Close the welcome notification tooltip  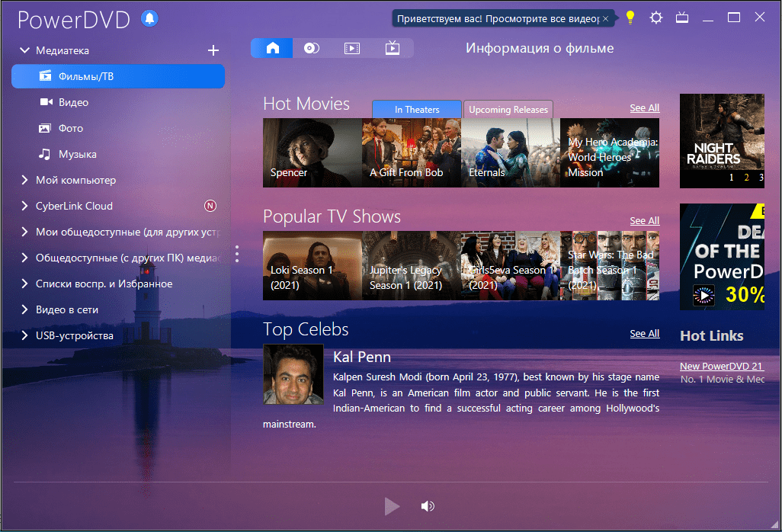click(605, 18)
